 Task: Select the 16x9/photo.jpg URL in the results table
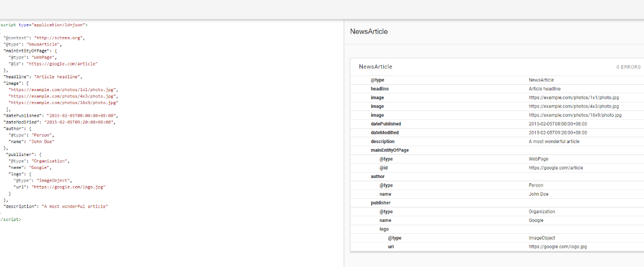pos(575,115)
